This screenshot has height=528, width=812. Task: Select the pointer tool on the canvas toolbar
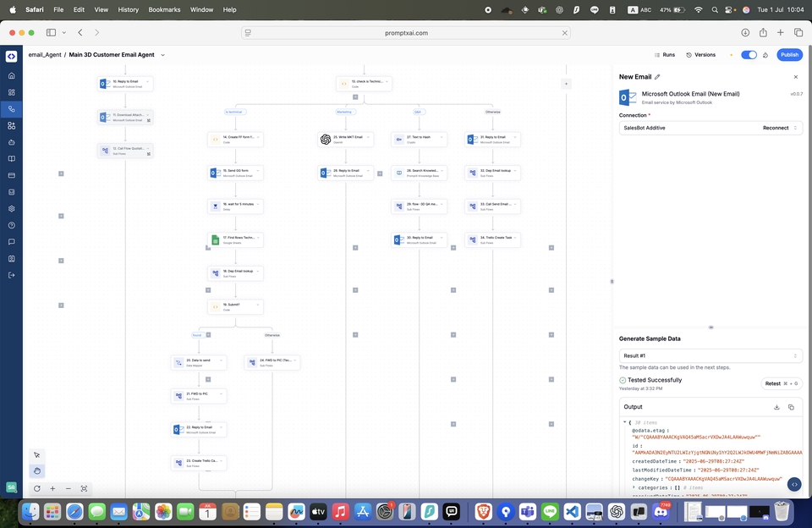pos(36,454)
